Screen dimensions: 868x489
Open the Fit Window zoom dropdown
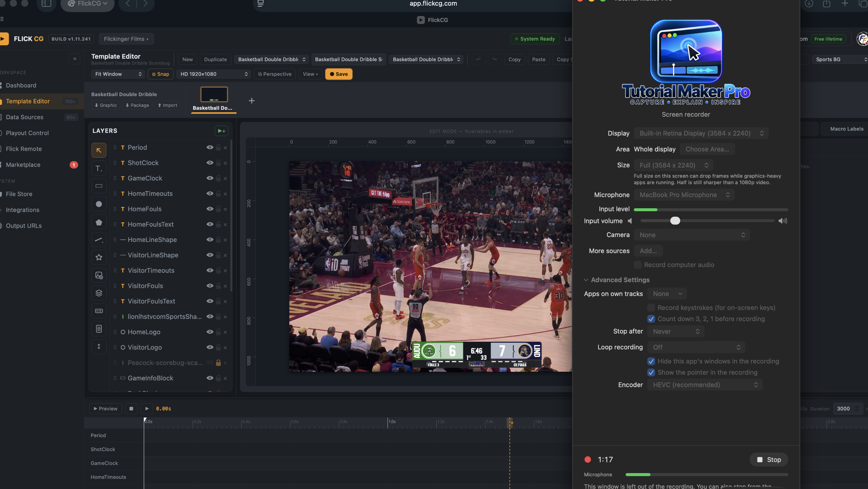pos(118,74)
